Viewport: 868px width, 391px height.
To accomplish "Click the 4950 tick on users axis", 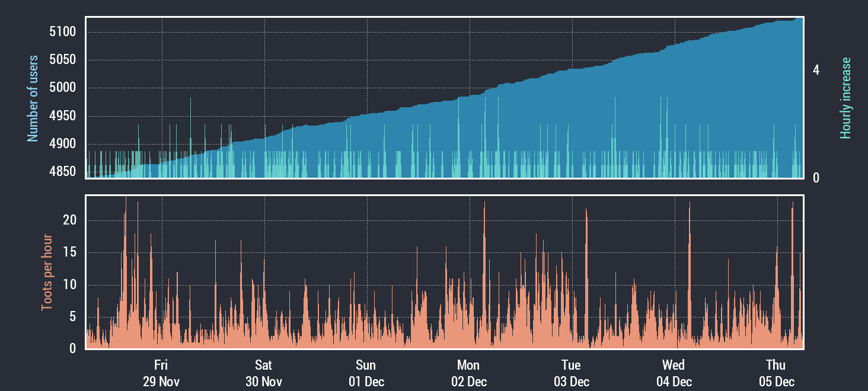I will point(62,116).
